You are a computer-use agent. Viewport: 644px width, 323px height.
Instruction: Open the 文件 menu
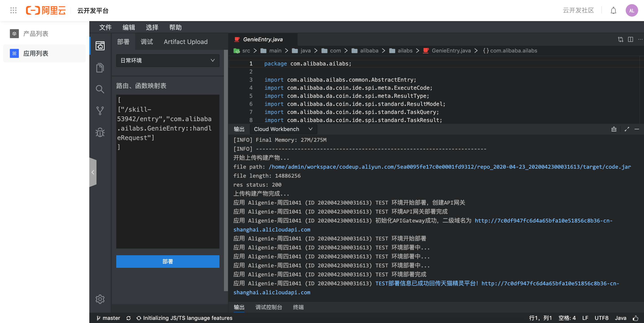coord(105,27)
